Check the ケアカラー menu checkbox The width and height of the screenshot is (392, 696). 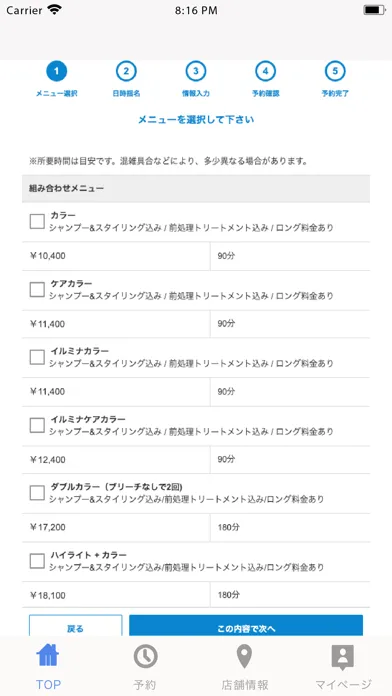(37, 289)
